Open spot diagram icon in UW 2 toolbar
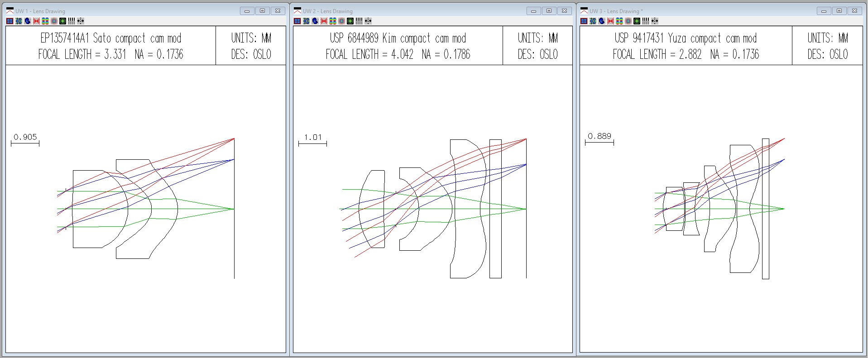Screen dimensions: 868x358 [x=341, y=21]
